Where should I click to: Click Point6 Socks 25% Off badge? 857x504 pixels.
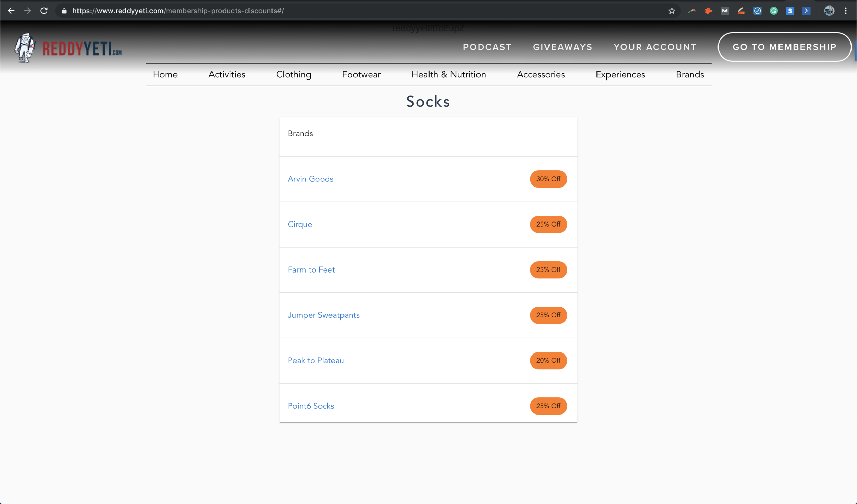pyautogui.click(x=548, y=406)
